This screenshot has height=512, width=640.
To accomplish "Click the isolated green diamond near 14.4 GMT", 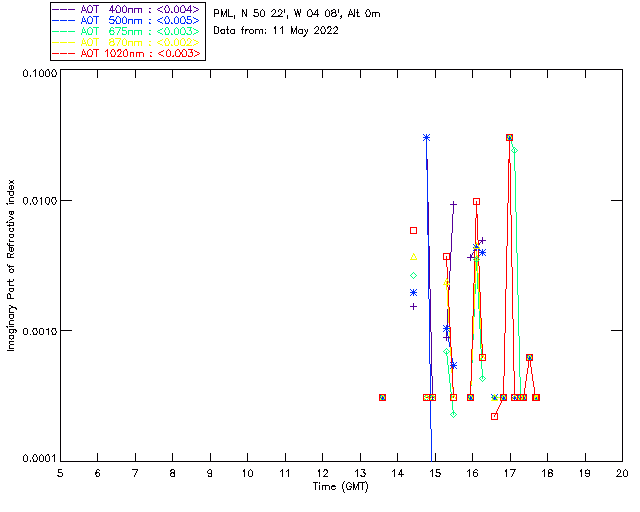I will tap(413, 276).
